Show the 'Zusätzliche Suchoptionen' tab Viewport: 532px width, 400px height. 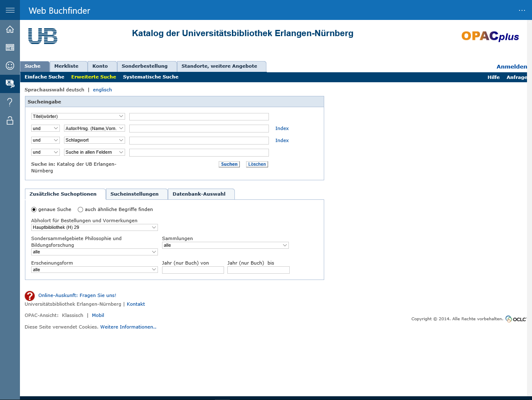coord(65,194)
